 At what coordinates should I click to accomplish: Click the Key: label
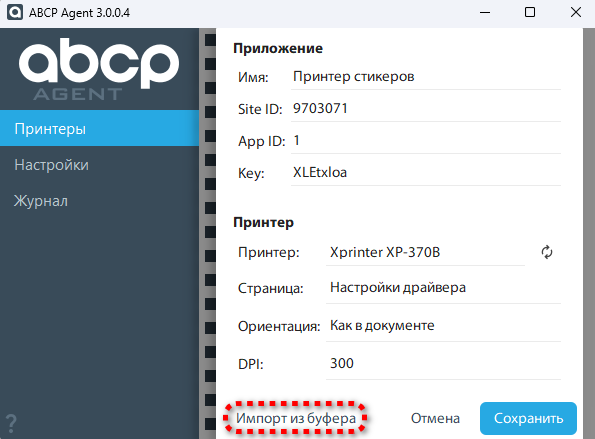251,173
